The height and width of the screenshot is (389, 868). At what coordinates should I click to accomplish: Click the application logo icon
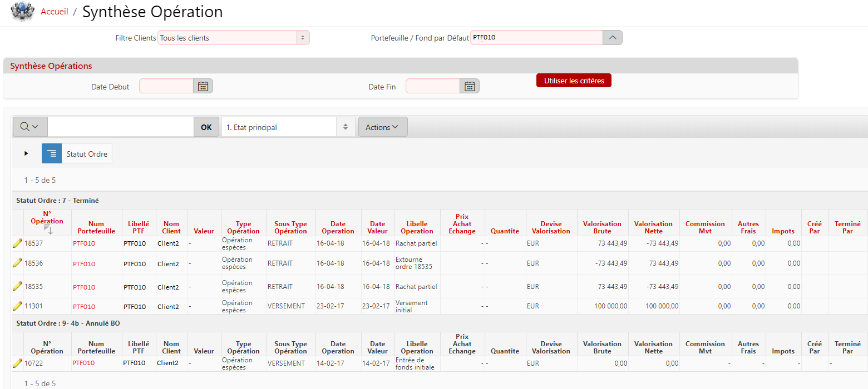click(22, 12)
